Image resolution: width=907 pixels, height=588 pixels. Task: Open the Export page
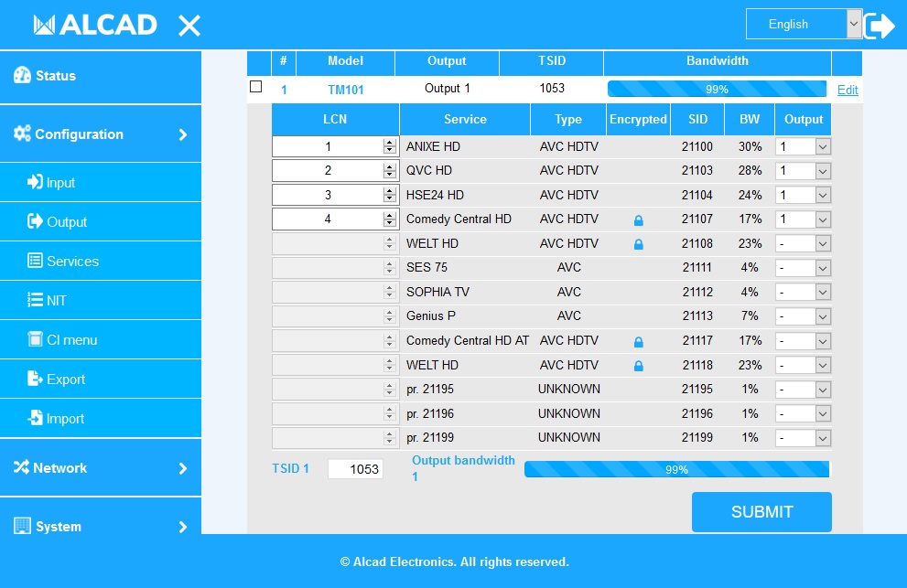coord(101,380)
